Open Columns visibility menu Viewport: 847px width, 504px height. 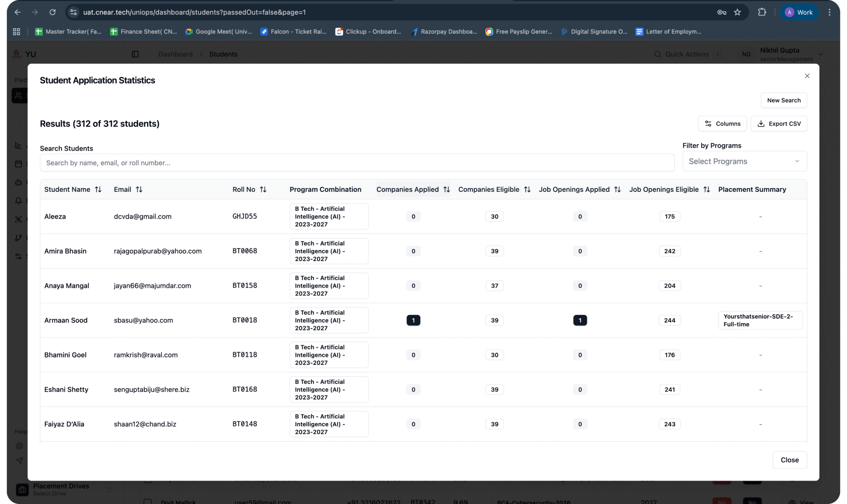(x=722, y=124)
